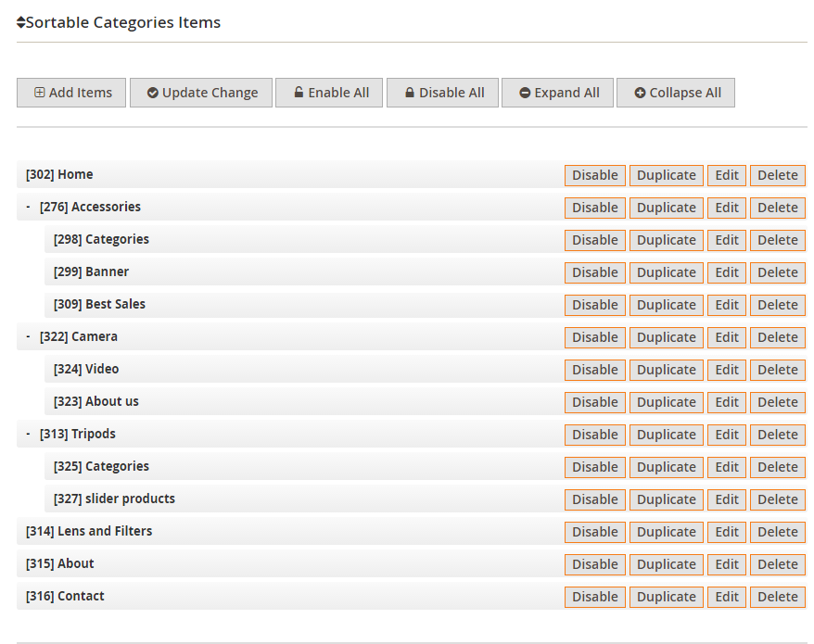
Task: Click the checkmark icon on Update Change
Action: [x=153, y=93]
